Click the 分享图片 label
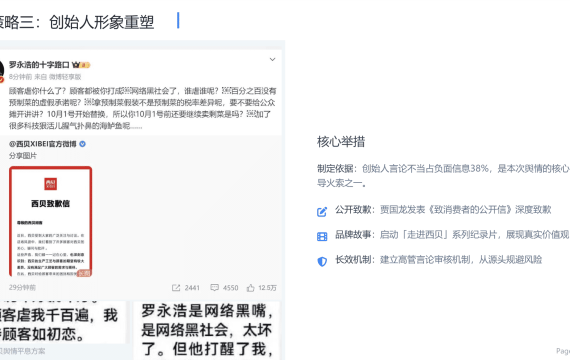Image resolution: width=570 pixels, height=360 pixels. (x=23, y=156)
